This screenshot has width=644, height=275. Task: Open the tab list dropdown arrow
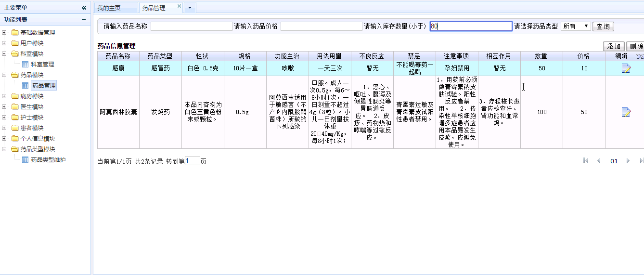[x=190, y=8]
